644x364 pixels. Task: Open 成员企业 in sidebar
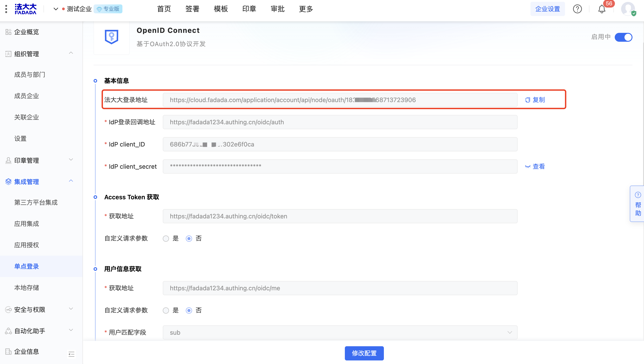(x=26, y=96)
